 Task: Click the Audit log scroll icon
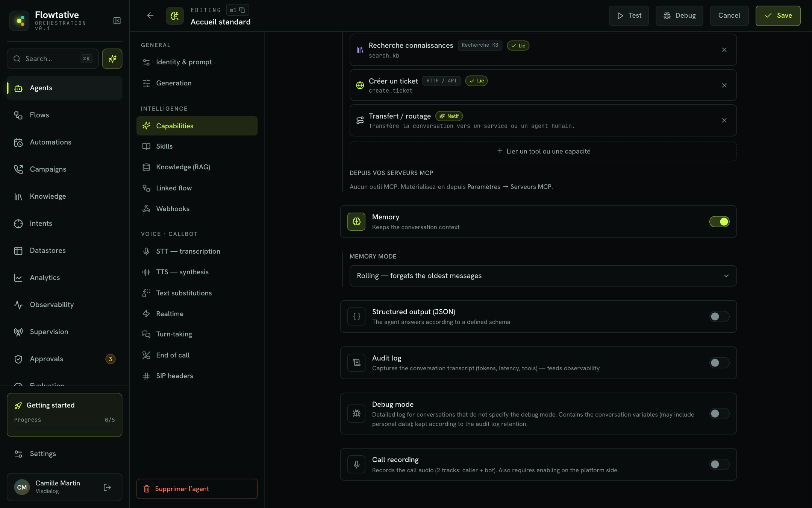click(356, 363)
